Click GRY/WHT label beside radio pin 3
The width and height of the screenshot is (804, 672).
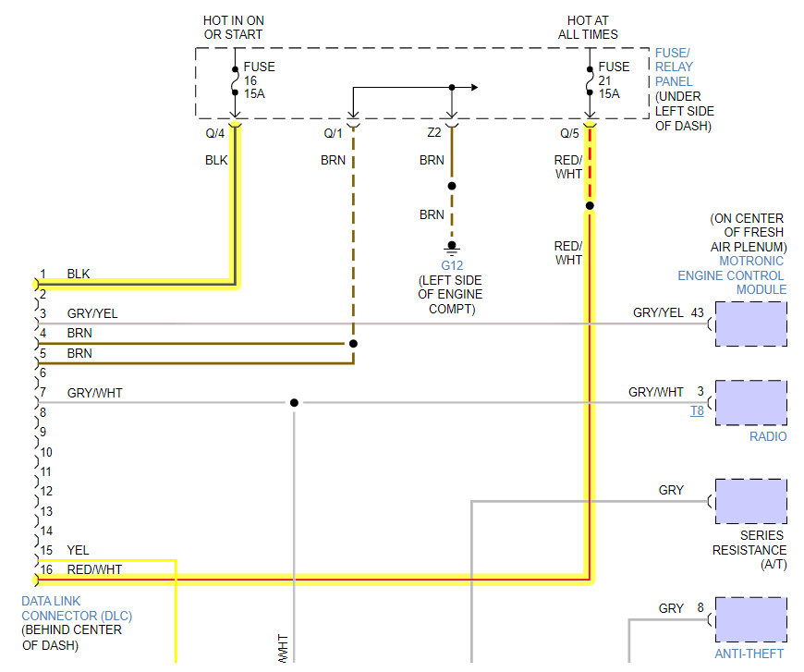(656, 393)
